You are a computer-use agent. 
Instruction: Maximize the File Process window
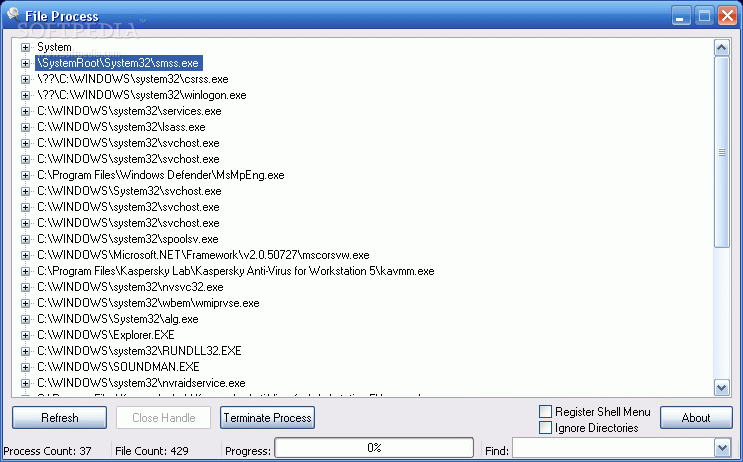tap(704, 16)
